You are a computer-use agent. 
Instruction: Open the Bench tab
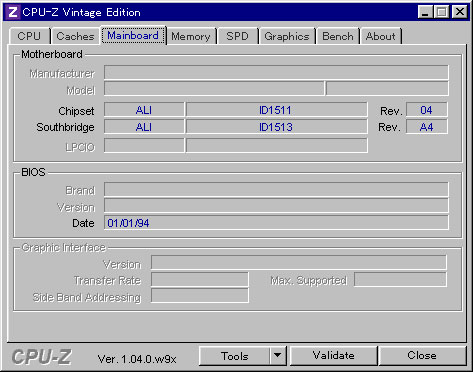pos(338,36)
